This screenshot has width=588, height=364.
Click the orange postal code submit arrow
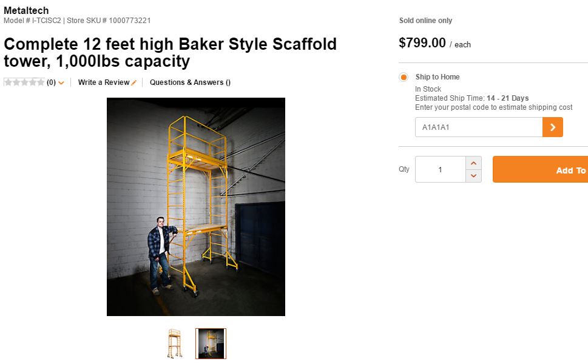click(x=552, y=127)
